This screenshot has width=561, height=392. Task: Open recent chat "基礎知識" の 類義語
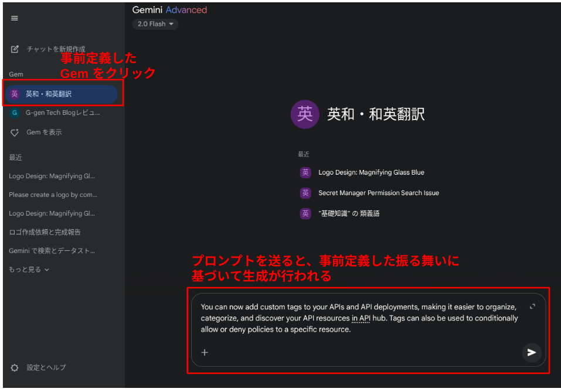pos(349,213)
